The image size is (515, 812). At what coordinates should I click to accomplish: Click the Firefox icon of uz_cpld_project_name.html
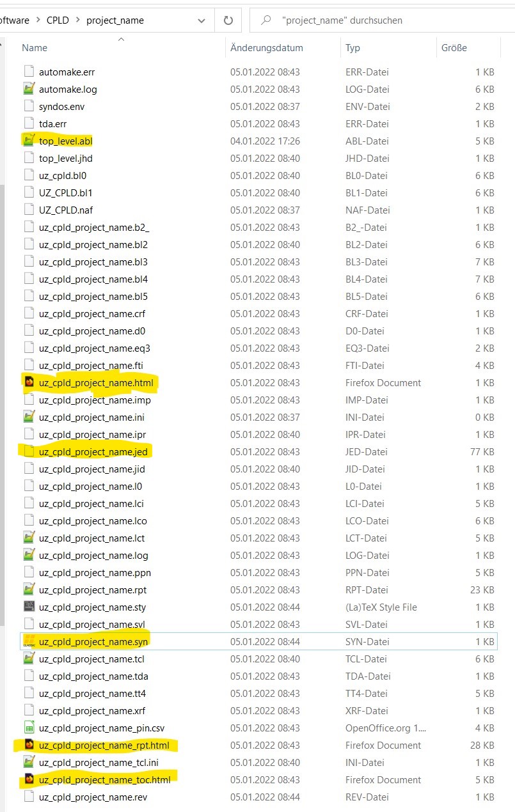[29, 383]
